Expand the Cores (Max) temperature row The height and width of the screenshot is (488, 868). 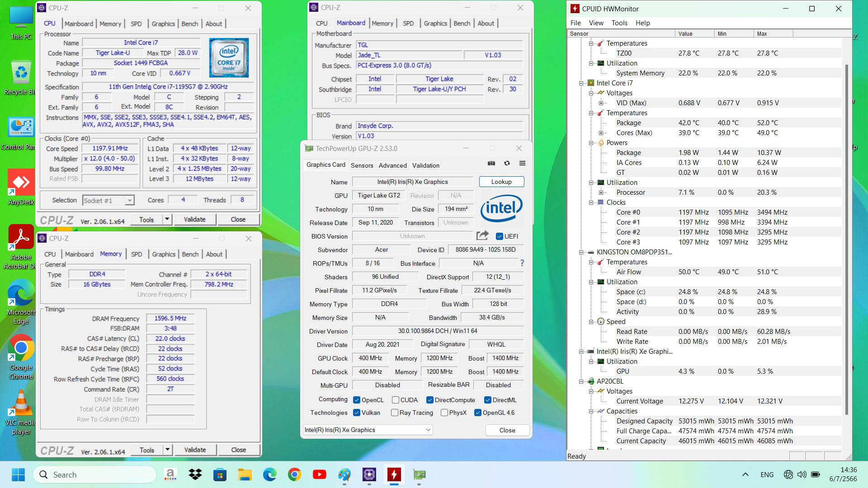click(x=601, y=133)
